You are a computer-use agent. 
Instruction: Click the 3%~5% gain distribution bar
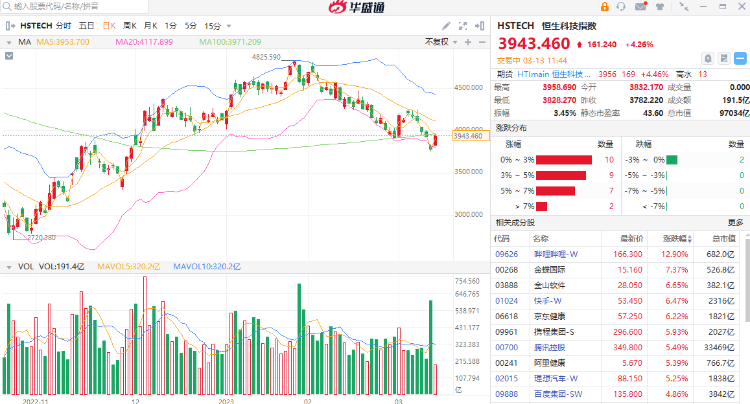click(x=561, y=175)
